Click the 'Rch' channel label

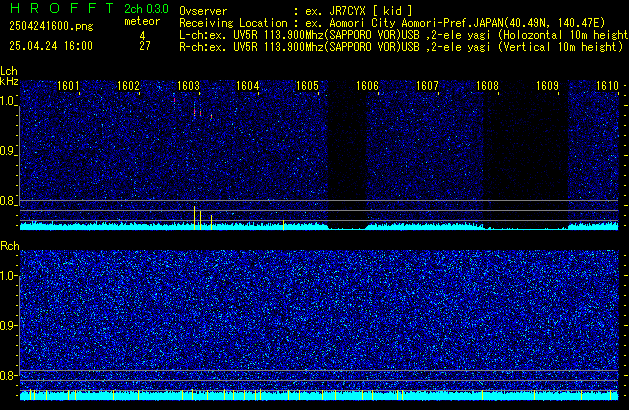coord(10,246)
